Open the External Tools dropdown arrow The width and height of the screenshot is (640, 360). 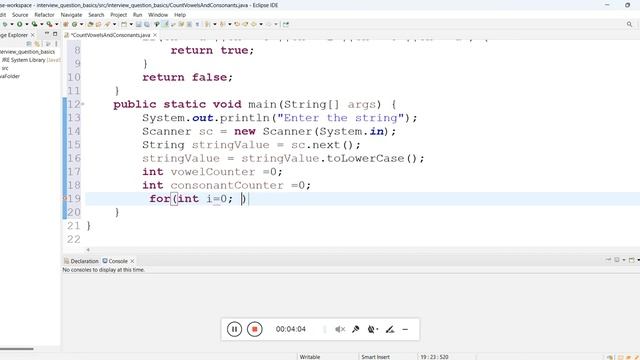click(57, 24)
